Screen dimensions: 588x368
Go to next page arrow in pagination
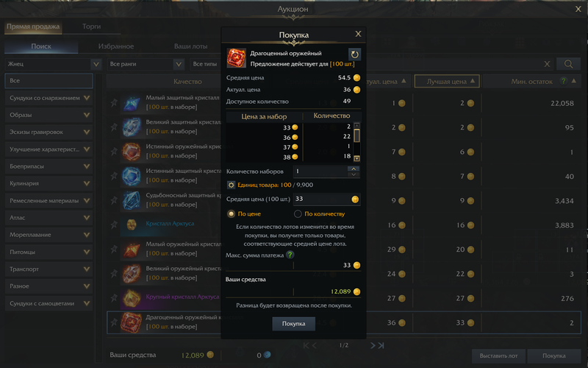(x=373, y=345)
